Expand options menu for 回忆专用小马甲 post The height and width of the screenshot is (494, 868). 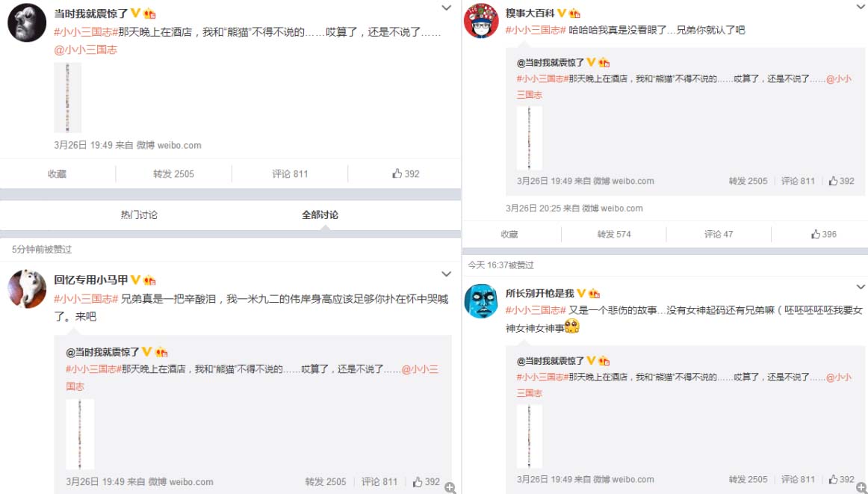click(x=446, y=274)
